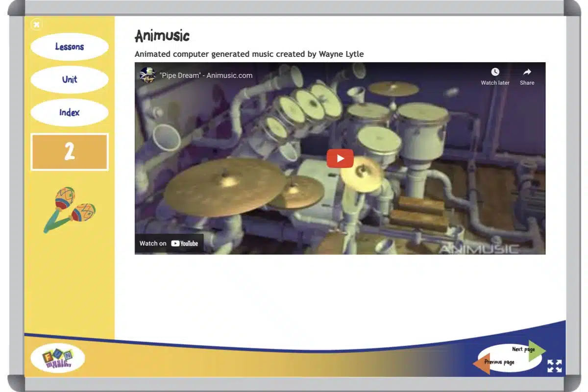Click the page number 2 box
The height and width of the screenshot is (392, 588).
[69, 152]
